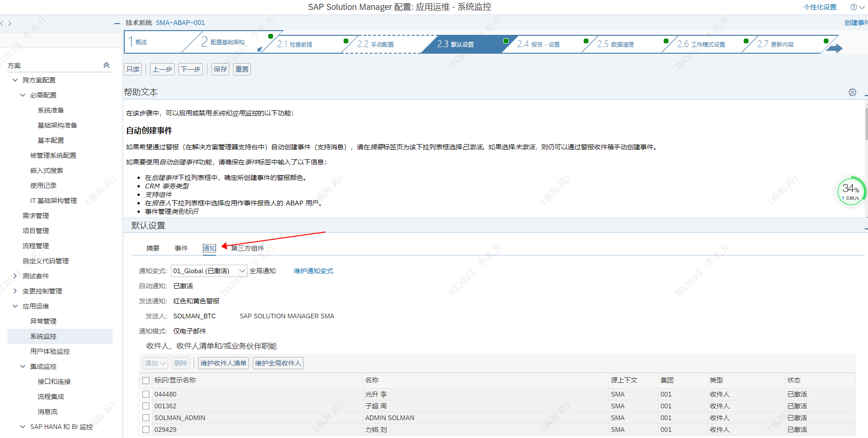Screen dimensions: 868x438
Task: Collapse the SAP HANA 和 BI 监控 node
Action: click(23, 427)
